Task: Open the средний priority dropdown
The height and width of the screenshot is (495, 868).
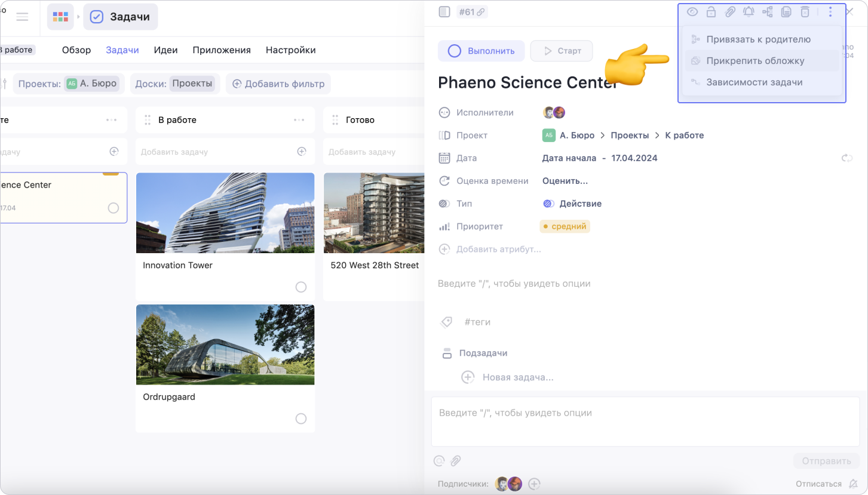Action: 565,226
